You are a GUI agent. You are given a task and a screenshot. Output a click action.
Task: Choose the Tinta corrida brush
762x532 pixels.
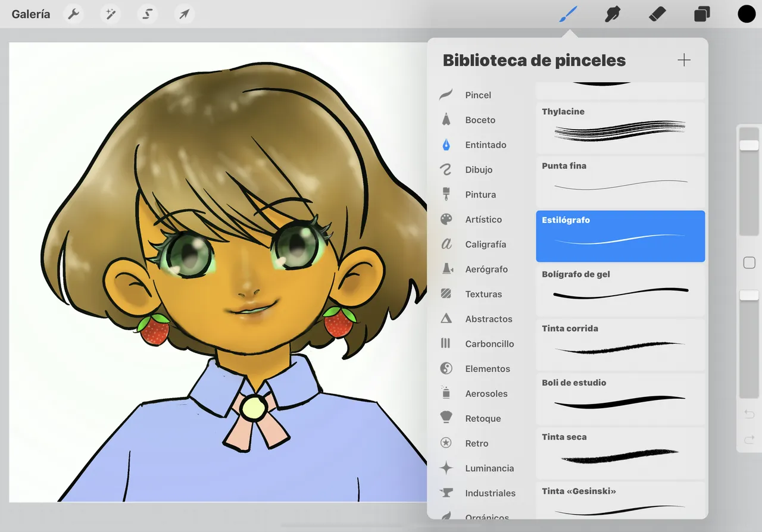620,344
